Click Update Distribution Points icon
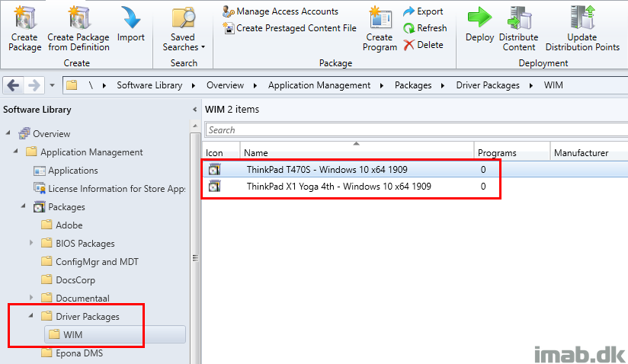Viewport: 628px width, 364px height. point(583,18)
